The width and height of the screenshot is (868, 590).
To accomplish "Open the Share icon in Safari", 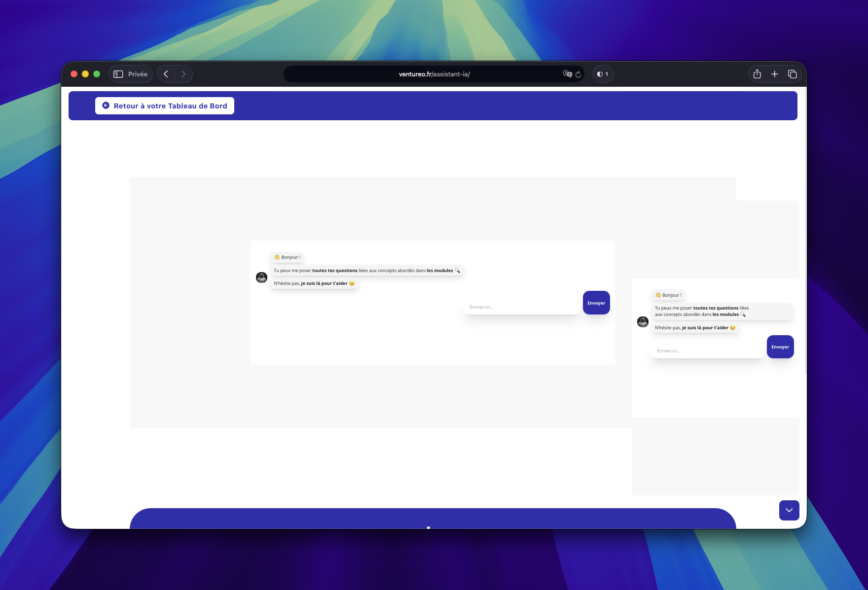I will pyautogui.click(x=757, y=74).
